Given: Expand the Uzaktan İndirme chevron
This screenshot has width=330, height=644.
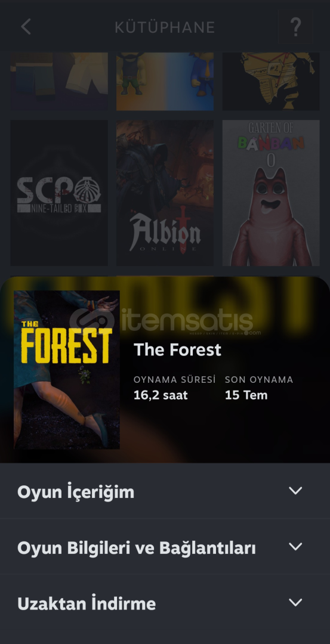Looking at the screenshot, I should point(295,602).
